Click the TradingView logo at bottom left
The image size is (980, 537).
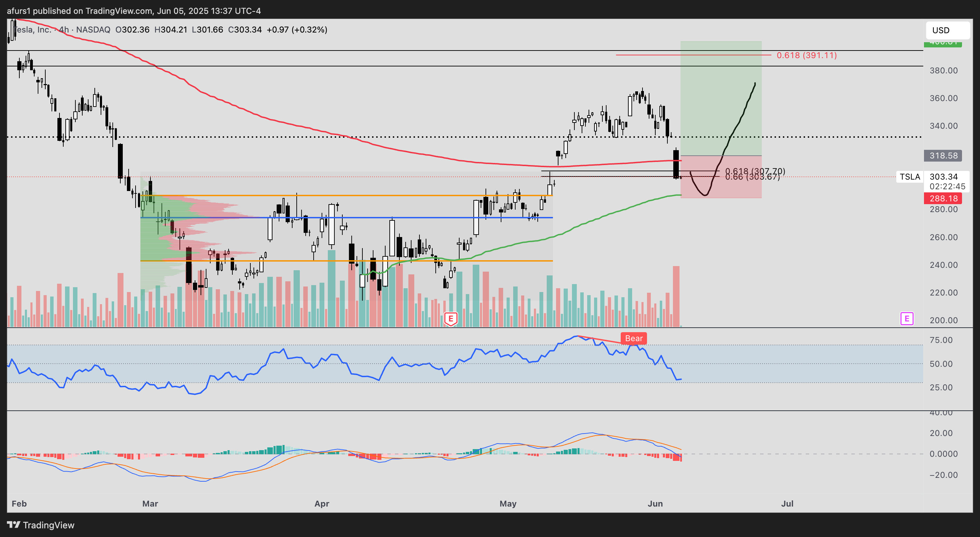tap(41, 525)
